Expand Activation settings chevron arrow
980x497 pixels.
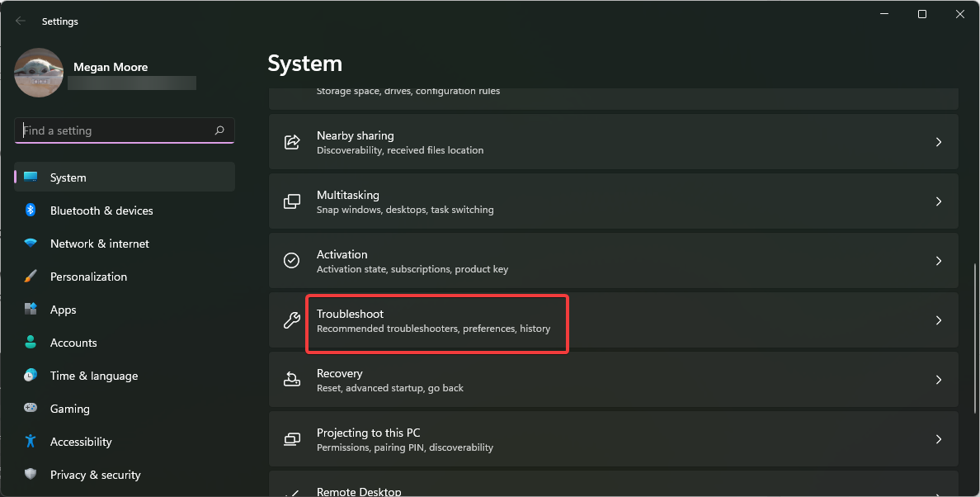938,261
